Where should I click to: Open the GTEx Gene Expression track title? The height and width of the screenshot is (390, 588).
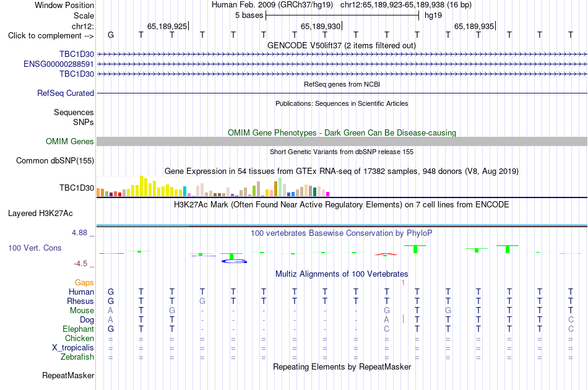click(x=341, y=171)
